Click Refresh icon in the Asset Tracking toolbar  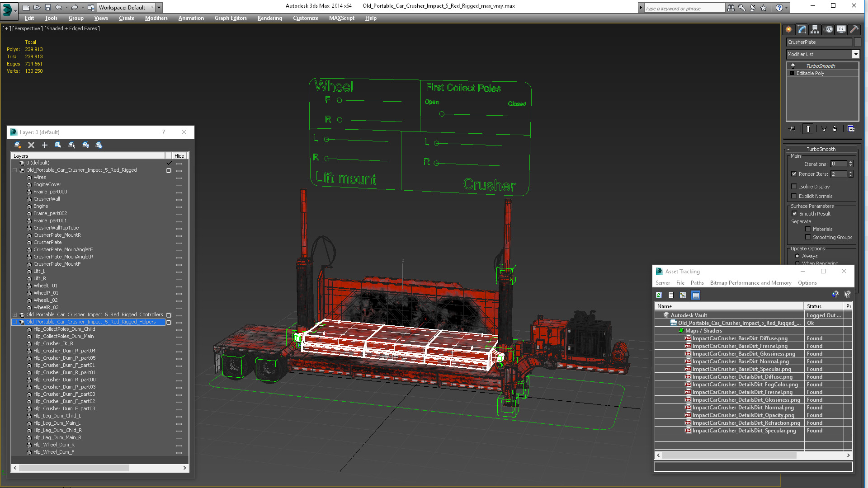pos(659,295)
